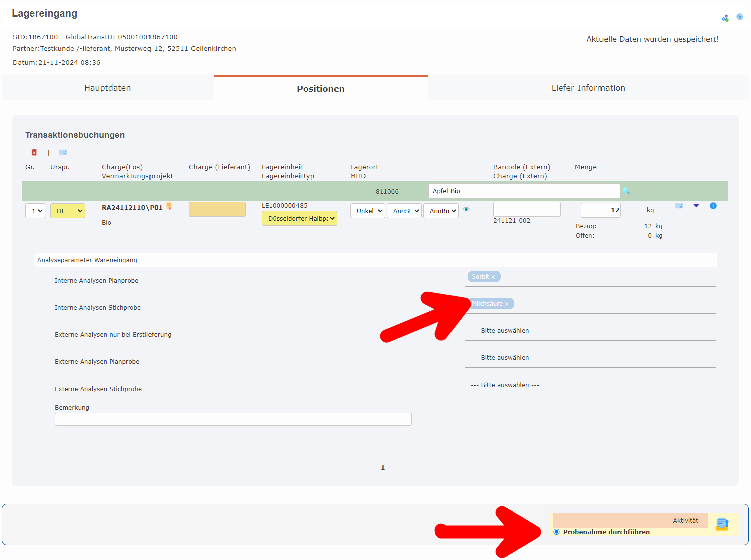Viewport: 751px width, 560px height.
Task: Click the Externe Analysen Planprobe selection field
Action: (x=590, y=358)
